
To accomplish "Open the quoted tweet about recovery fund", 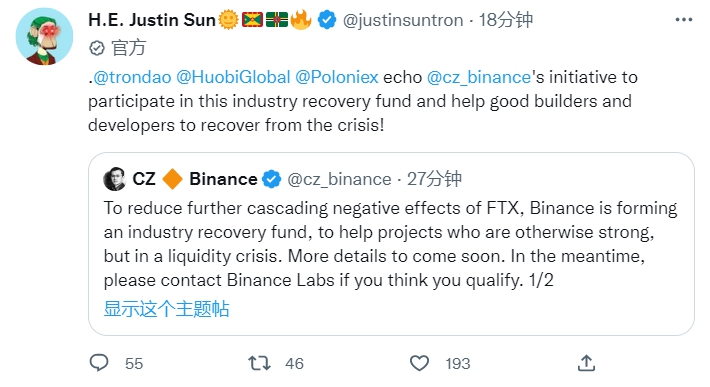I will point(391,244).
